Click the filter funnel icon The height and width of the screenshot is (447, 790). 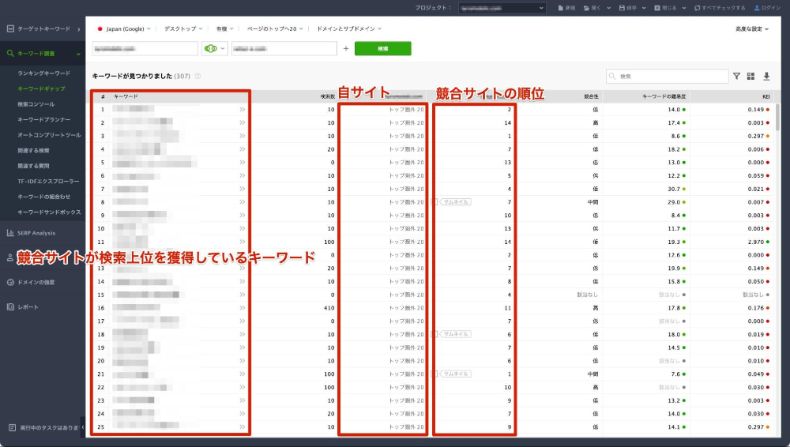coord(737,76)
